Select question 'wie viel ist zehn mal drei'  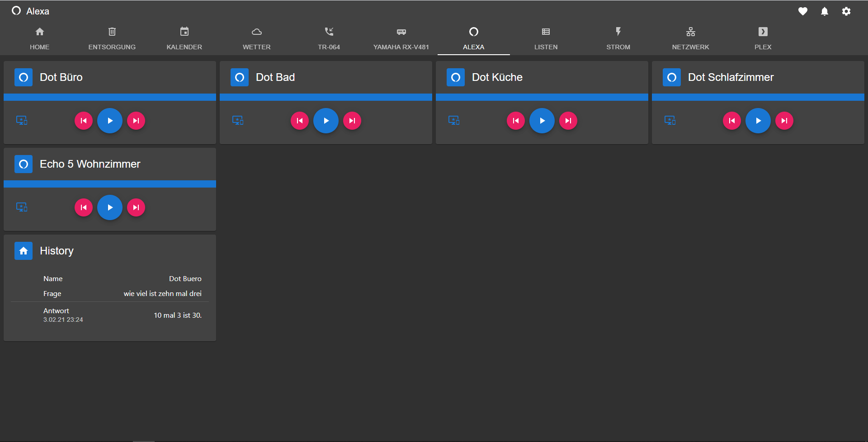click(x=163, y=293)
